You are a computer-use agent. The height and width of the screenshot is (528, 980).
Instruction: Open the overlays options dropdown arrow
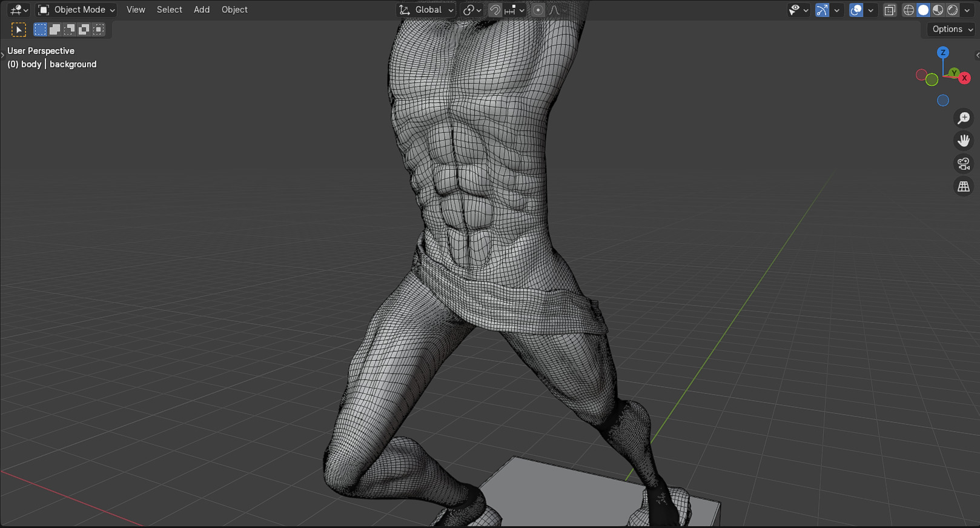pos(870,10)
